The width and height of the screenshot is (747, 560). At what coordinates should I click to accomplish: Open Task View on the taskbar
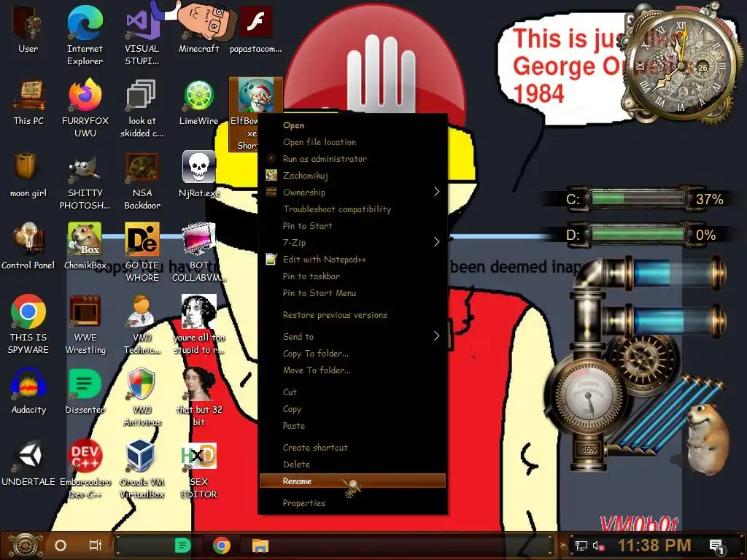tap(96, 545)
